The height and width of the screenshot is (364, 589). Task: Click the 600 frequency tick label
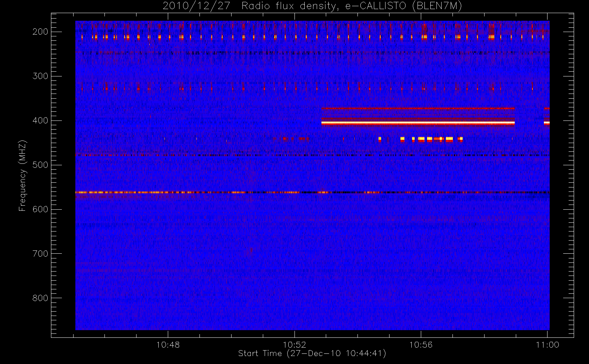point(40,209)
